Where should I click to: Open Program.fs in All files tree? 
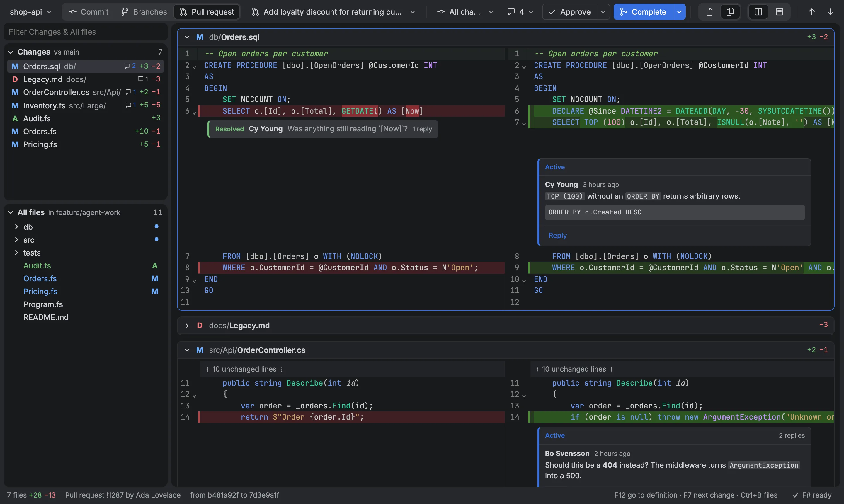[86, 304]
